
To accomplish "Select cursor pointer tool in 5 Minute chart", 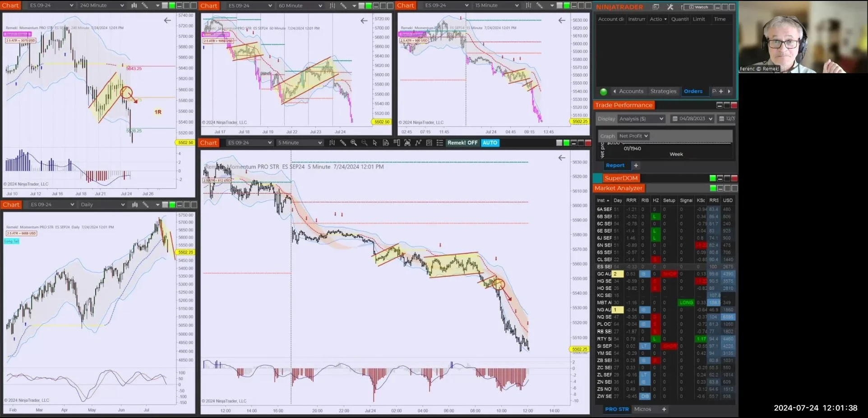I will click(x=375, y=143).
